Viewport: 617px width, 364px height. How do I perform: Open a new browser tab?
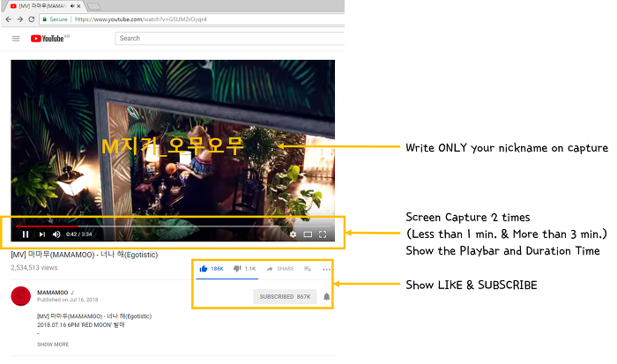coord(93,6)
